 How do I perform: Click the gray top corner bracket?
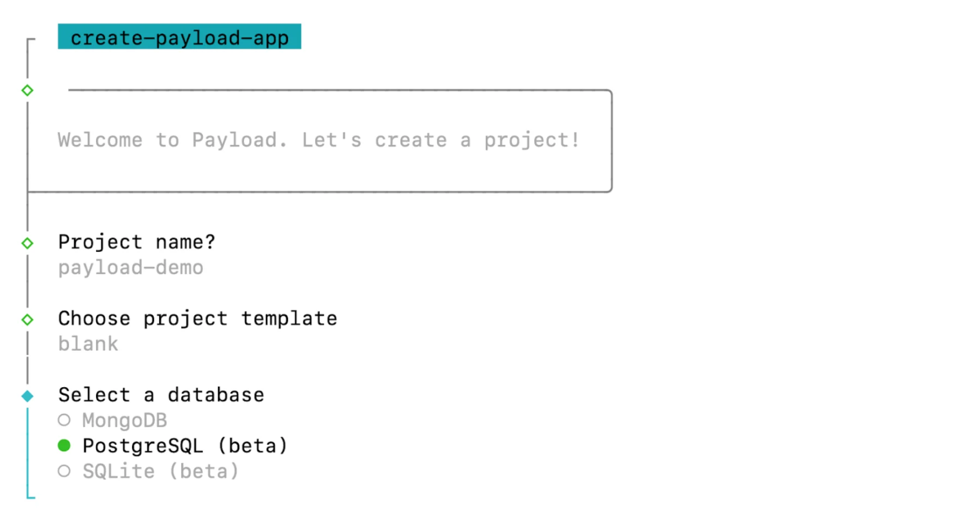[31, 43]
